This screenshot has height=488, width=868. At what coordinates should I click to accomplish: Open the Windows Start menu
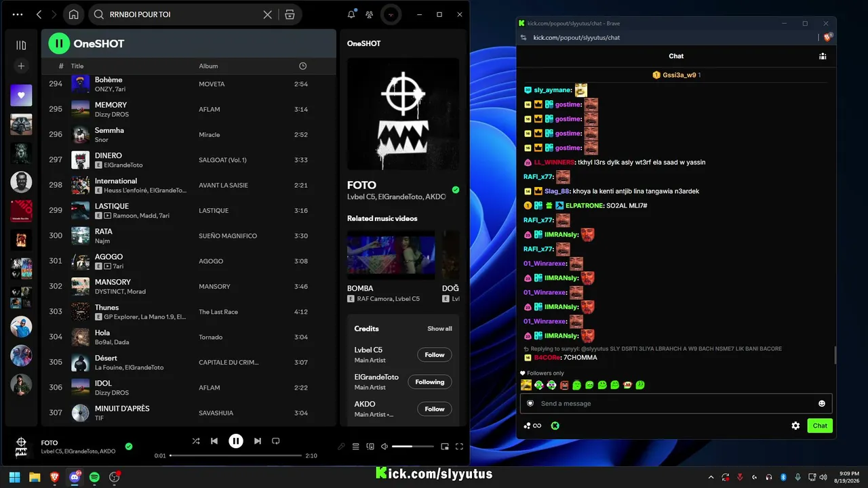(15, 477)
